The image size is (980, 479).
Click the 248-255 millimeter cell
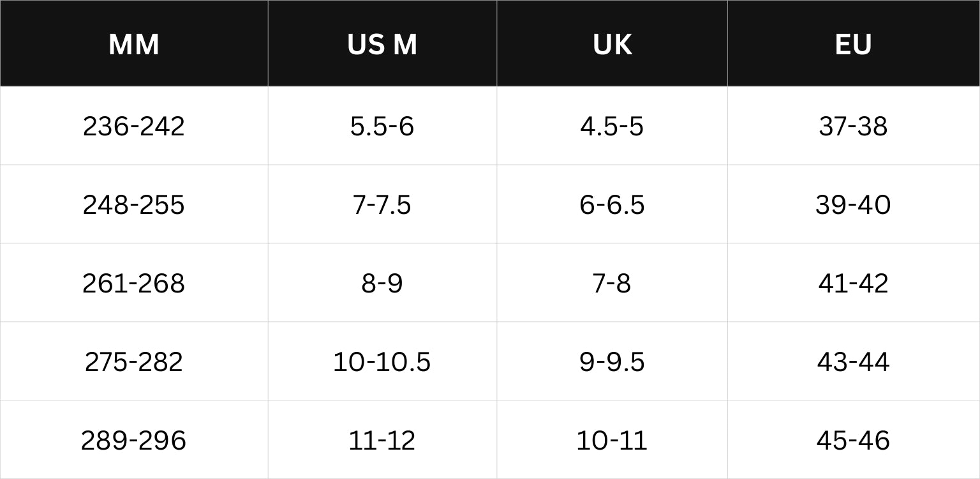click(x=134, y=204)
